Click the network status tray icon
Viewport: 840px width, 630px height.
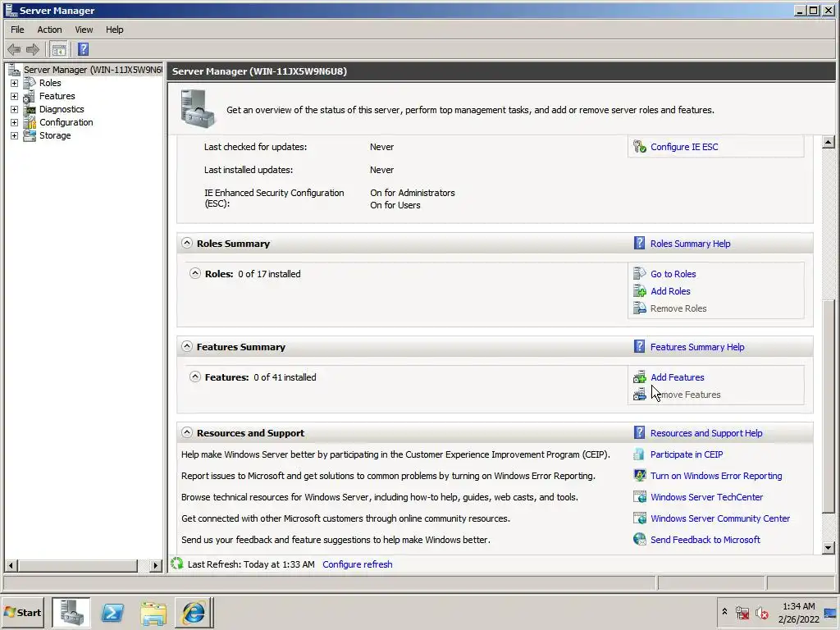[x=742, y=612]
